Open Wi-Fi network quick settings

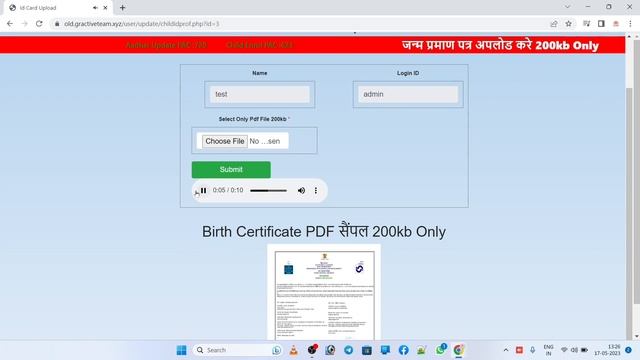[x=564, y=350]
